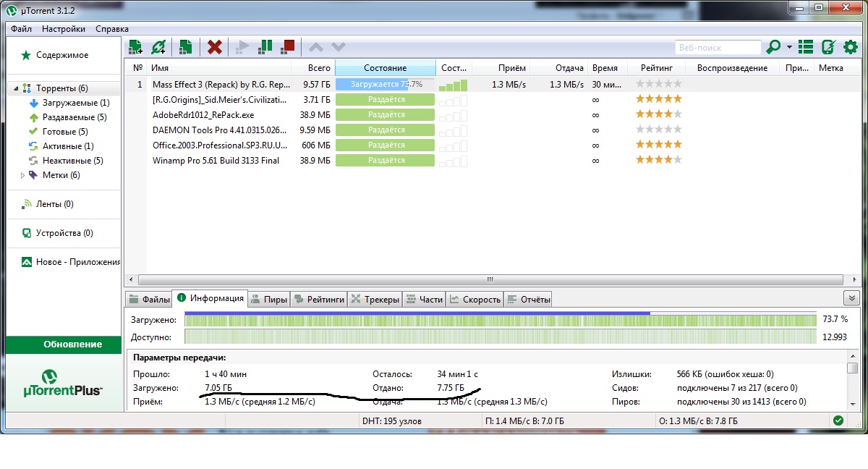Click the Mass Effect 3 download progress bar
Viewport: 868px width, 469px height.
[x=386, y=84]
